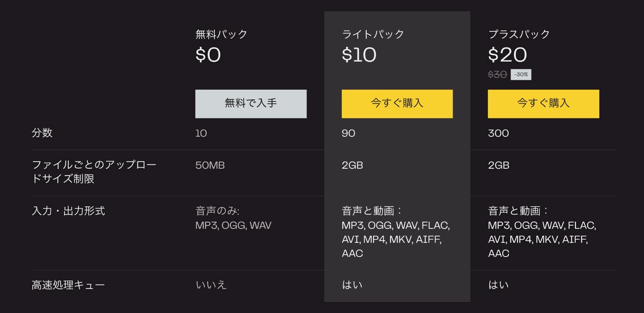Click the 分数 row label
644x313 pixels.
pos(42,133)
